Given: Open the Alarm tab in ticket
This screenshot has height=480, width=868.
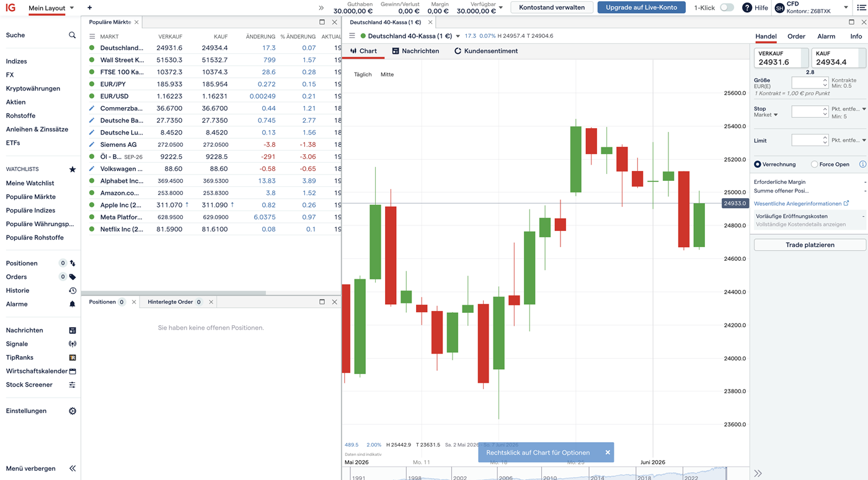Looking at the screenshot, I should (826, 37).
